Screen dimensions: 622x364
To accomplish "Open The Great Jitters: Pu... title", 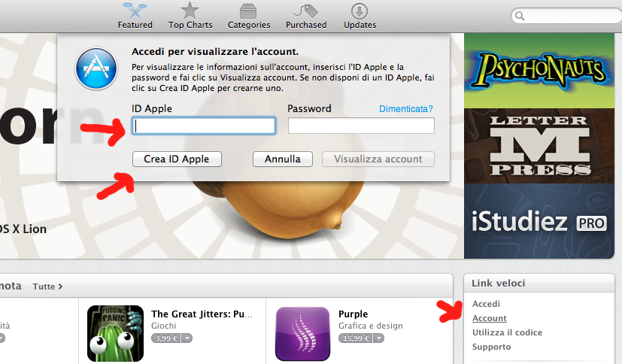I will pyautogui.click(x=202, y=314).
